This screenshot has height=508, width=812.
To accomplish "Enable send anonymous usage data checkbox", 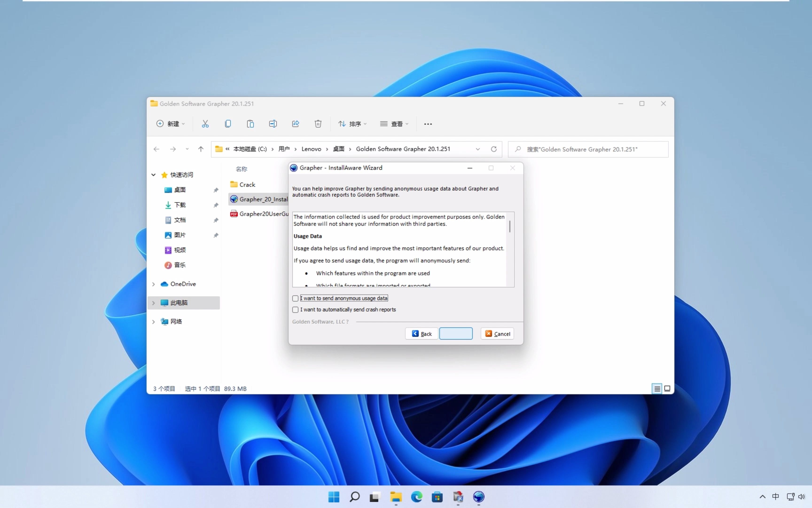I will tap(295, 298).
